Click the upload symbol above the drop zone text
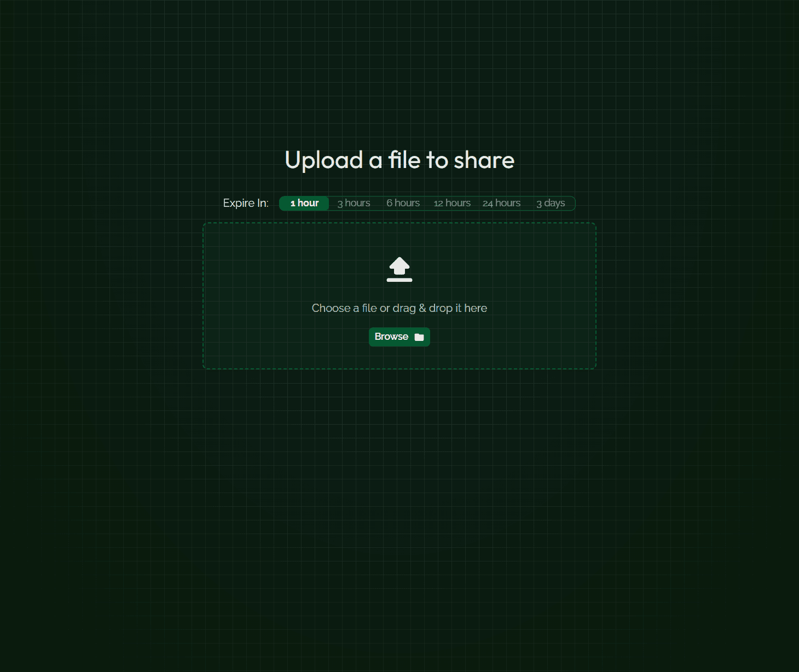Viewport: 799px width, 672px height. tap(399, 268)
